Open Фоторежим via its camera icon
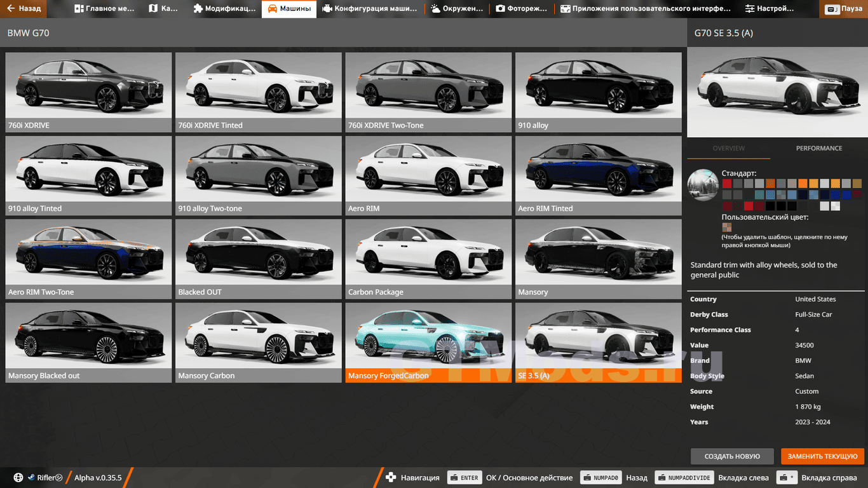This screenshot has height=488, width=868. (500, 9)
